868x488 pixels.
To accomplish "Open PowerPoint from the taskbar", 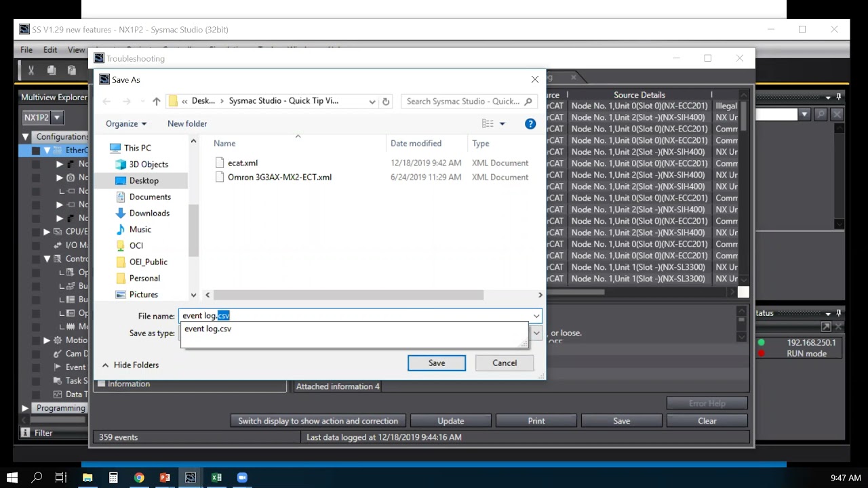I will point(165,477).
